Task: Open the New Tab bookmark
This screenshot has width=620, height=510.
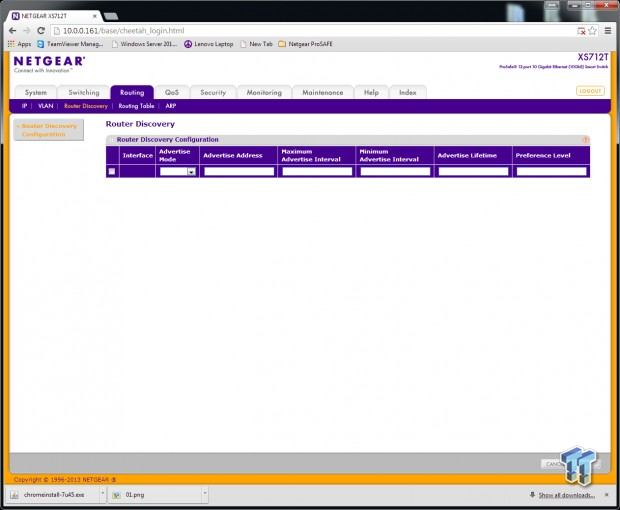Action: (x=257, y=44)
